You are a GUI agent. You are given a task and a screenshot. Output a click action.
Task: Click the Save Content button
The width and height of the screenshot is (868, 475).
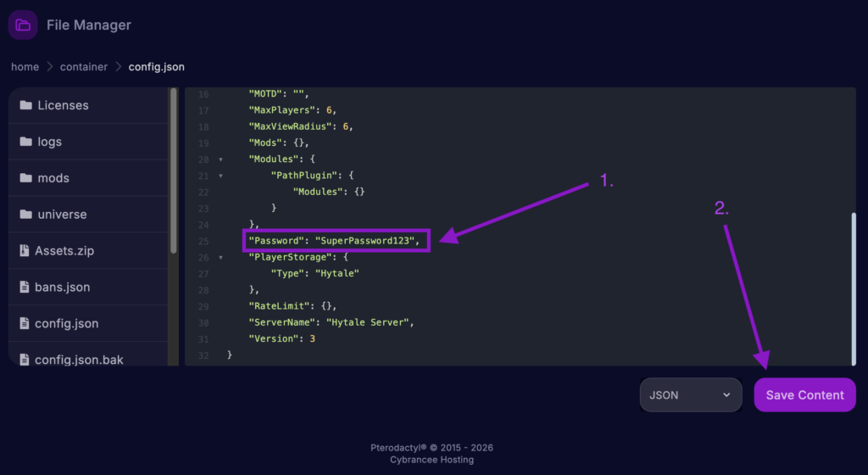(805, 394)
